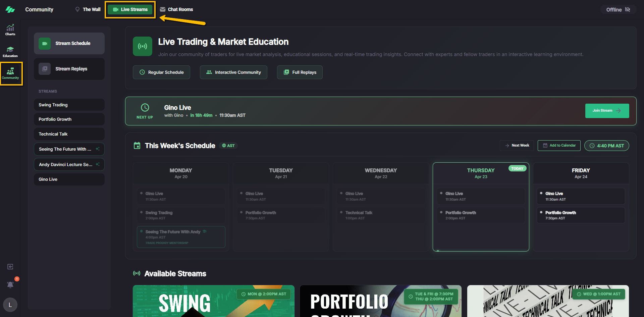
Task: Expand Seeing The Future With stream item
Action: pos(69,149)
